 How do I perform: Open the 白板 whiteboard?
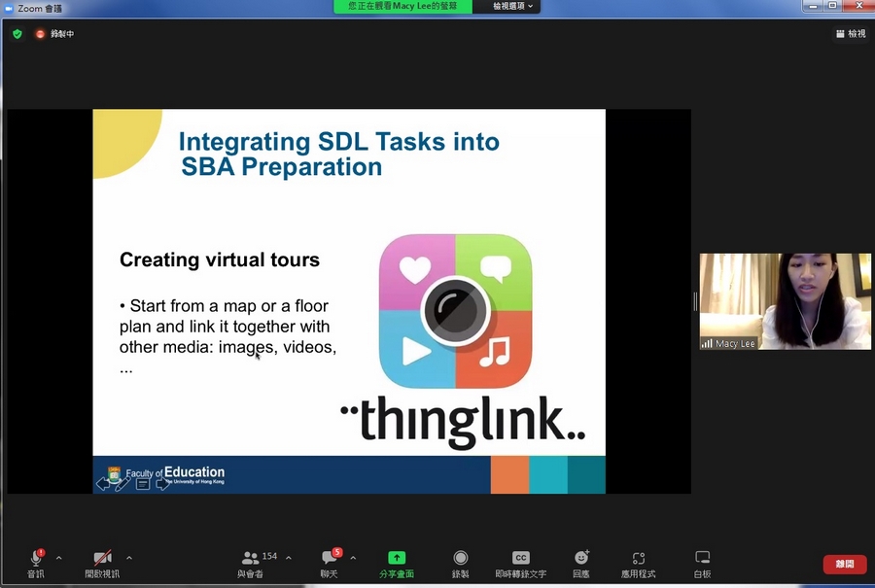pos(703,564)
